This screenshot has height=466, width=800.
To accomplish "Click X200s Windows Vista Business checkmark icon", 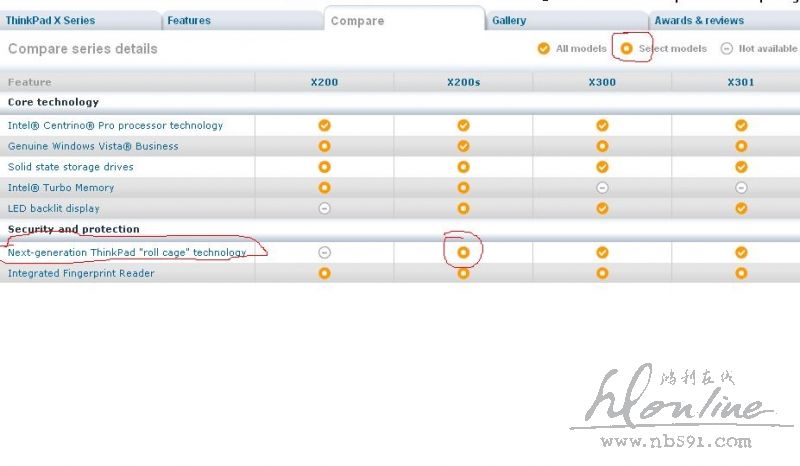I will pyautogui.click(x=463, y=146).
